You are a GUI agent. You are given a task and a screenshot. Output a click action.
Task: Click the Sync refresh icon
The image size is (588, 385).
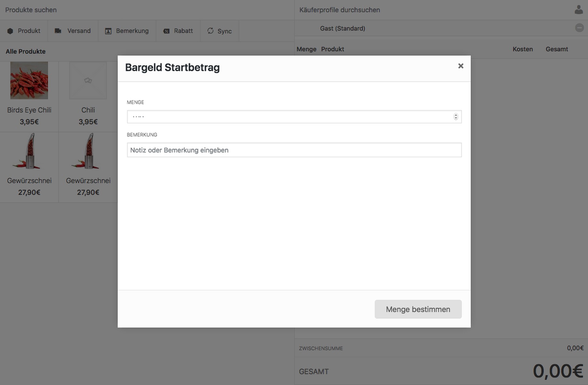tap(210, 31)
